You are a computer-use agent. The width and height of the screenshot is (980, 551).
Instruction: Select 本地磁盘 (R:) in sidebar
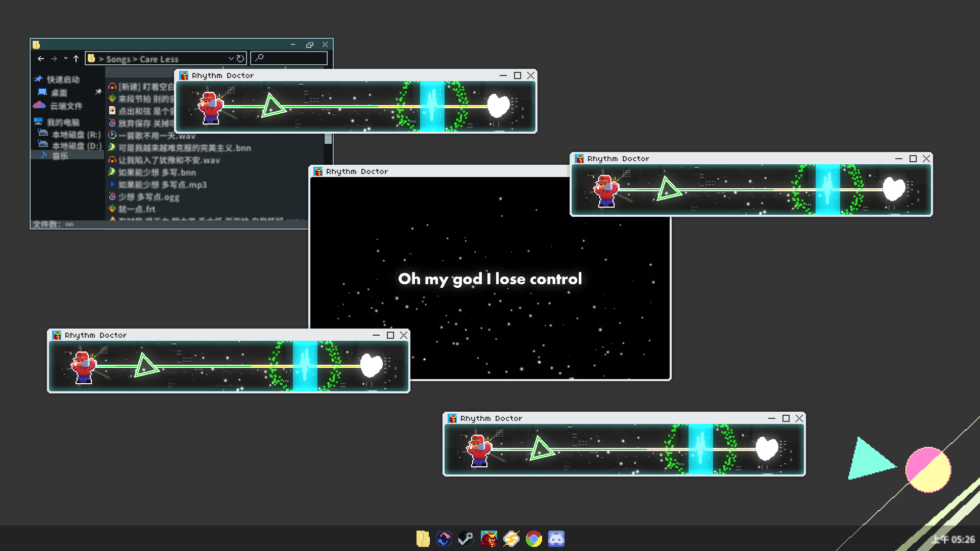[x=76, y=135]
